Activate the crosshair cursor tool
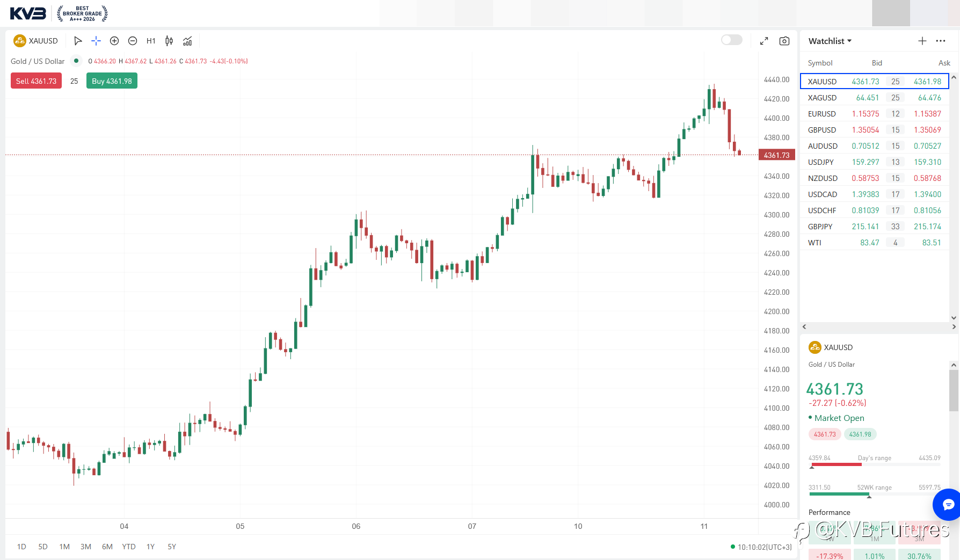This screenshot has width=960, height=560. pyautogui.click(x=96, y=41)
